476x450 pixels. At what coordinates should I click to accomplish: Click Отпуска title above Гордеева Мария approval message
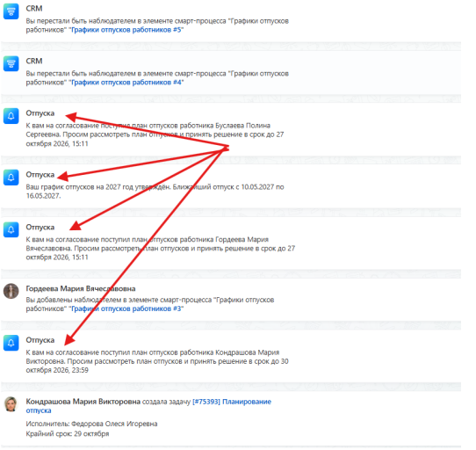pos(40,228)
